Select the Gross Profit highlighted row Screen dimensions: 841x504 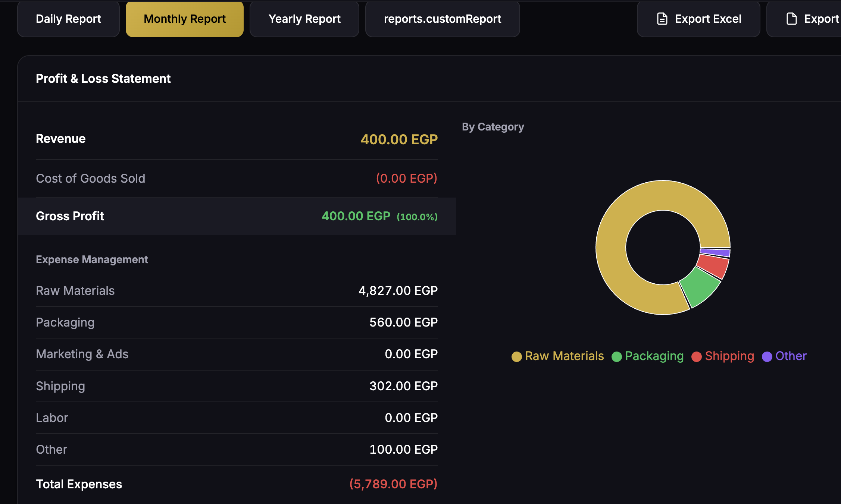click(236, 216)
